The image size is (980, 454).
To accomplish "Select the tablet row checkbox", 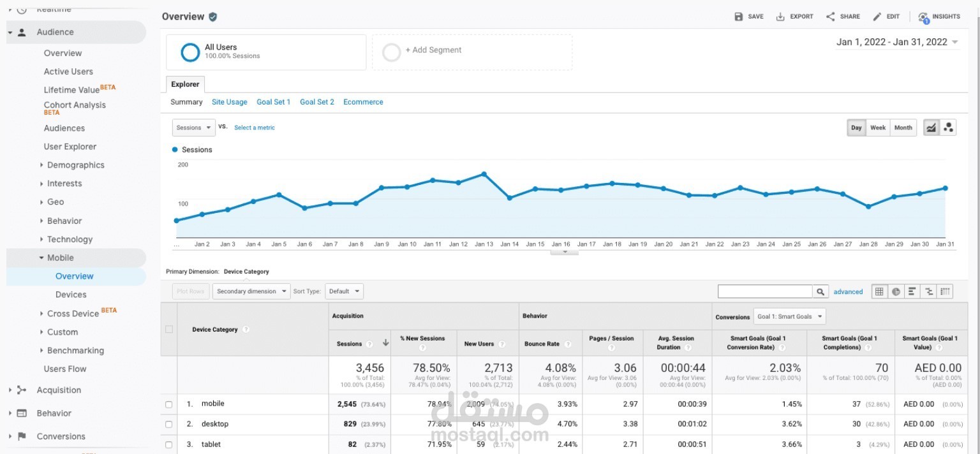I will [x=168, y=444].
